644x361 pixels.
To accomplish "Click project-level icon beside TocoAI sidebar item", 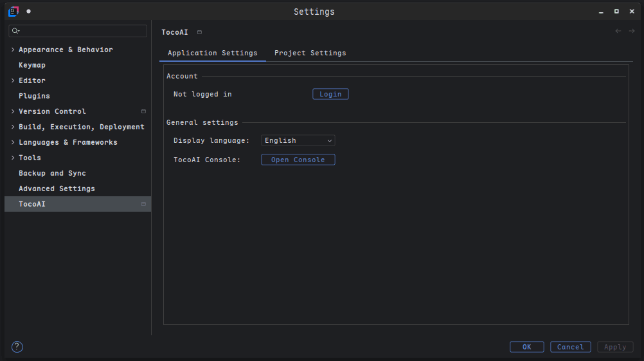I will (x=143, y=204).
